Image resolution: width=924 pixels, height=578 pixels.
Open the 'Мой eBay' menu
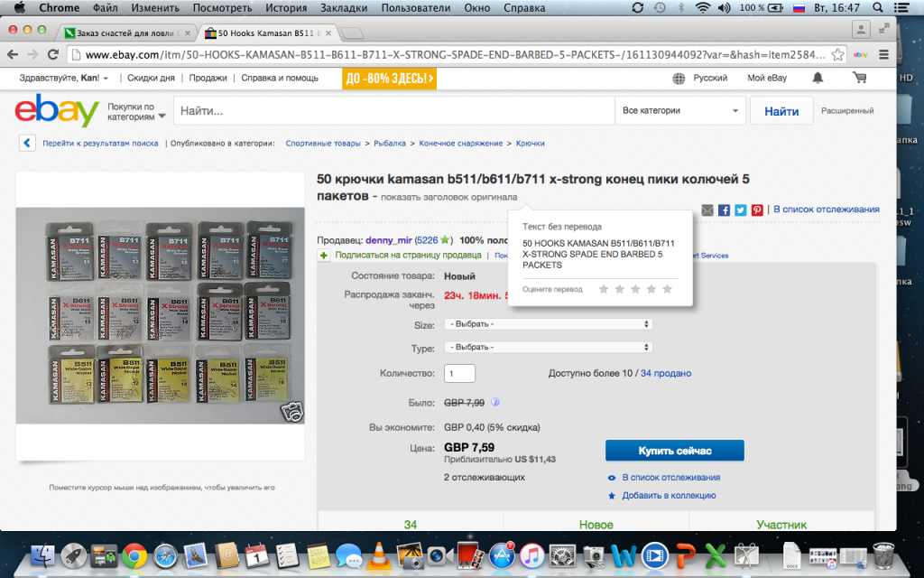[767, 78]
